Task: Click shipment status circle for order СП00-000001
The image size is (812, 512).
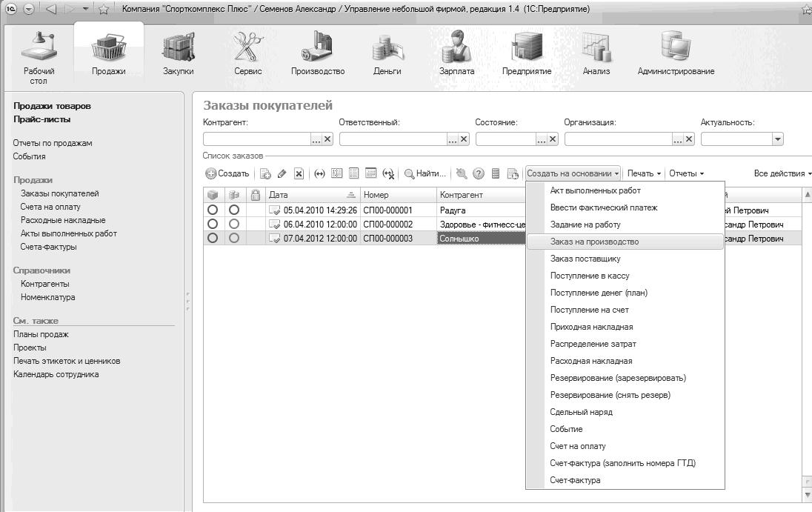Action: coord(213,210)
